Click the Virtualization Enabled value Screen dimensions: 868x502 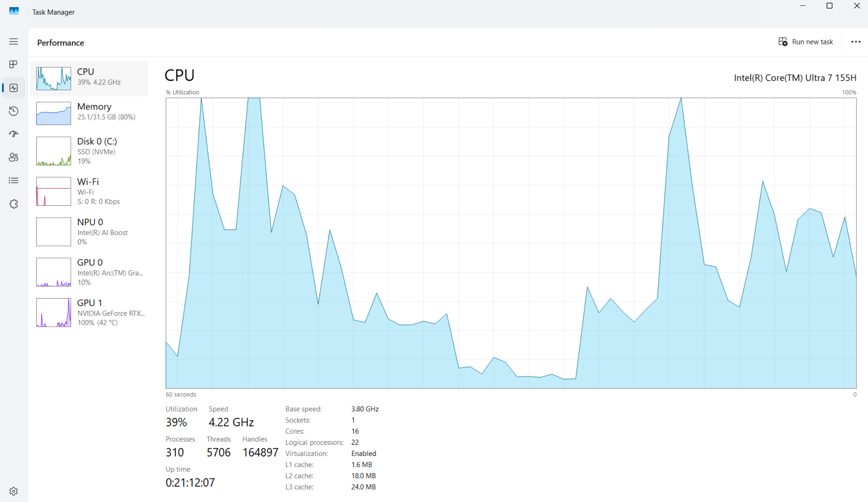364,453
